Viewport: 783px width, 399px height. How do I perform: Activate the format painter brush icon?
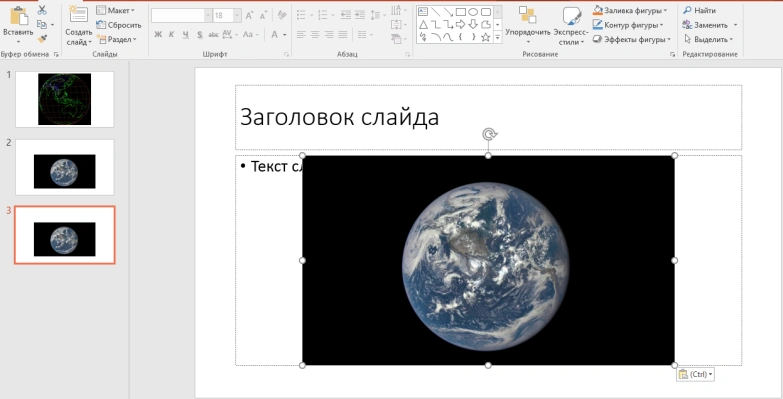tap(42, 38)
